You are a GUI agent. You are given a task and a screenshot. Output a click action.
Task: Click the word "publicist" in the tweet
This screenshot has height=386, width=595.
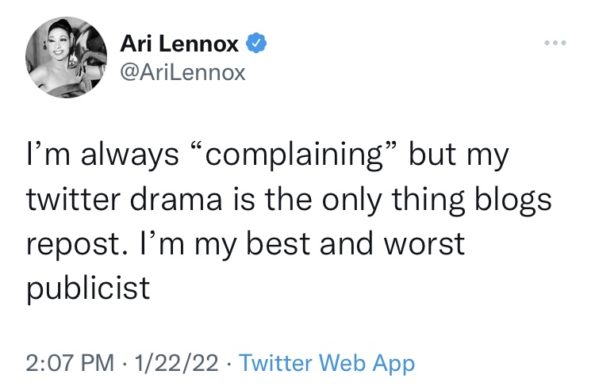tap(88, 288)
